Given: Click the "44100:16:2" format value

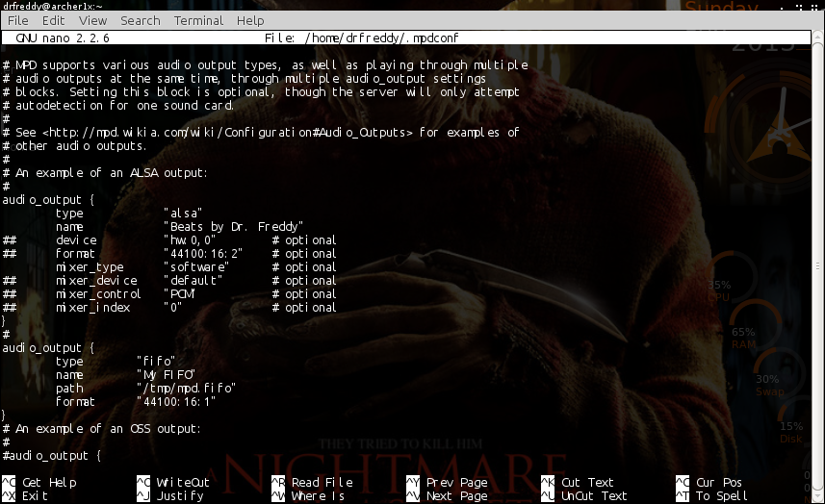Looking at the screenshot, I should click(x=203, y=253).
